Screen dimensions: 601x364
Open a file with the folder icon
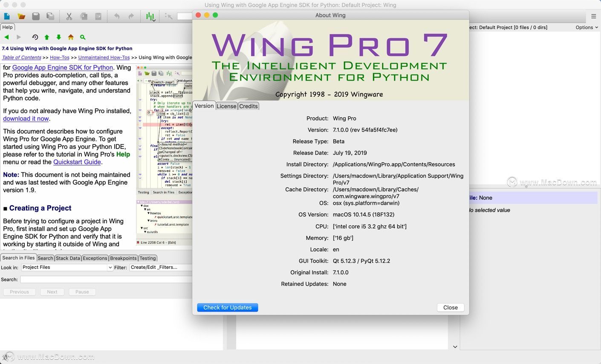tap(21, 16)
